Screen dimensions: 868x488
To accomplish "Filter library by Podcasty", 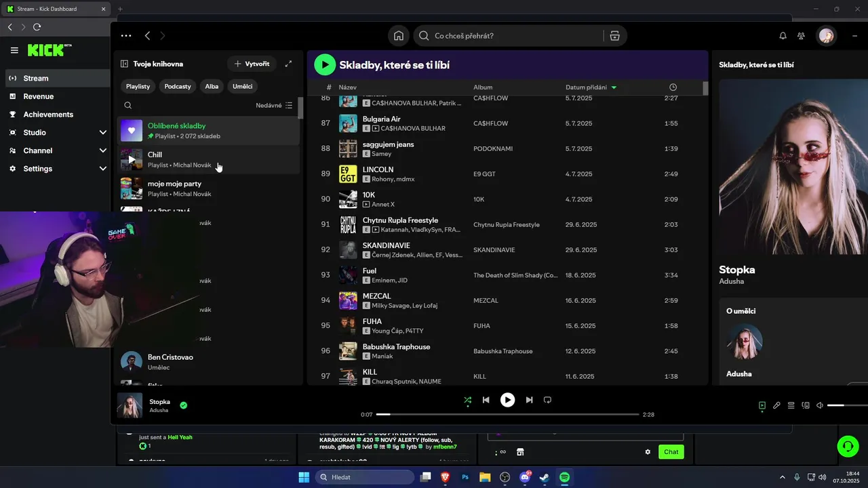I will point(178,86).
